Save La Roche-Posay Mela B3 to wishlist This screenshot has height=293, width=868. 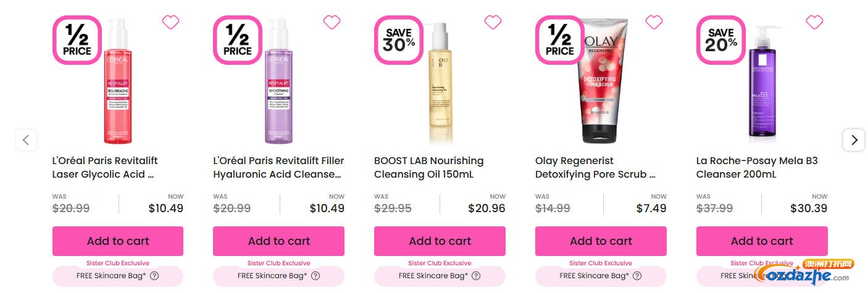[x=814, y=22]
